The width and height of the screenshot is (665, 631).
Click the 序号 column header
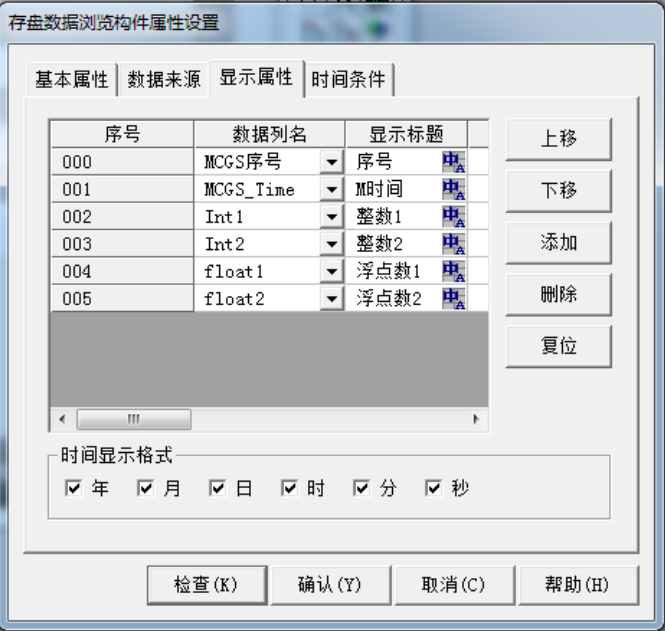122,135
